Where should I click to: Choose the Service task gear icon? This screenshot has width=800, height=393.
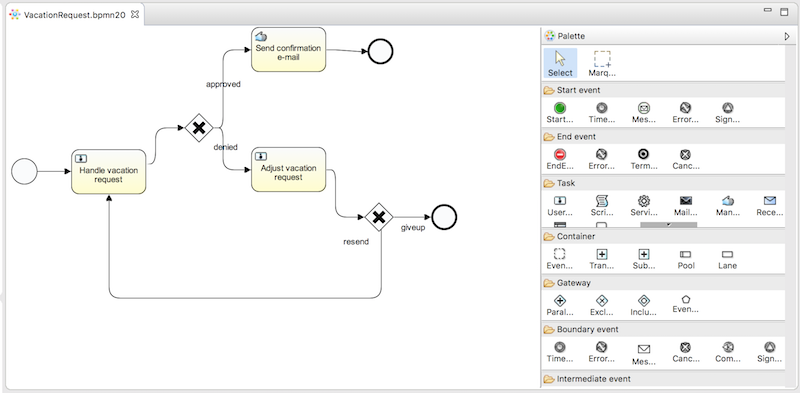click(643, 205)
